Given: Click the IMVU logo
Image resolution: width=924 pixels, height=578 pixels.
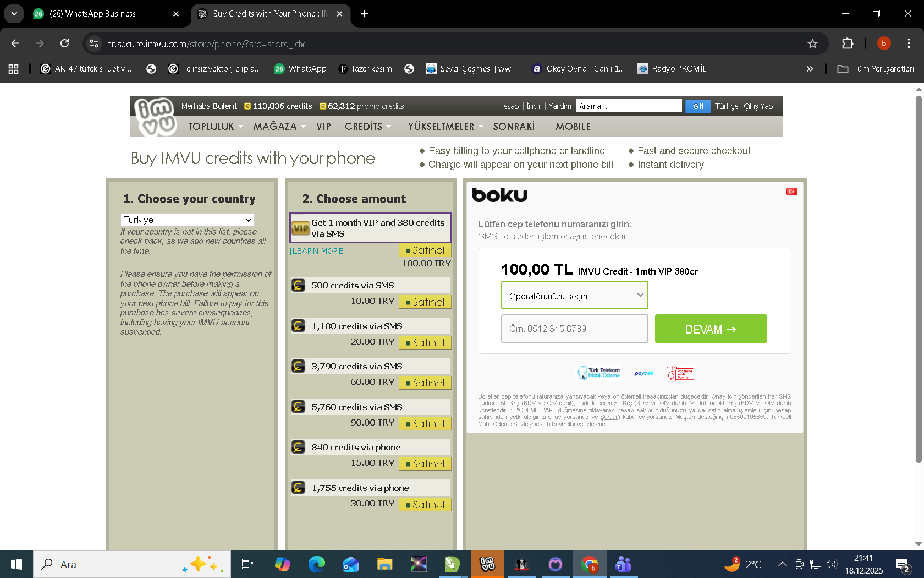Looking at the screenshot, I should [x=156, y=117].
